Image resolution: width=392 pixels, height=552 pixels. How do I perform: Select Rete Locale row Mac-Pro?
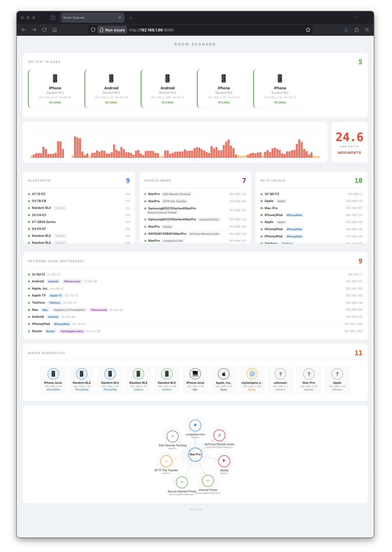(312, 208)
